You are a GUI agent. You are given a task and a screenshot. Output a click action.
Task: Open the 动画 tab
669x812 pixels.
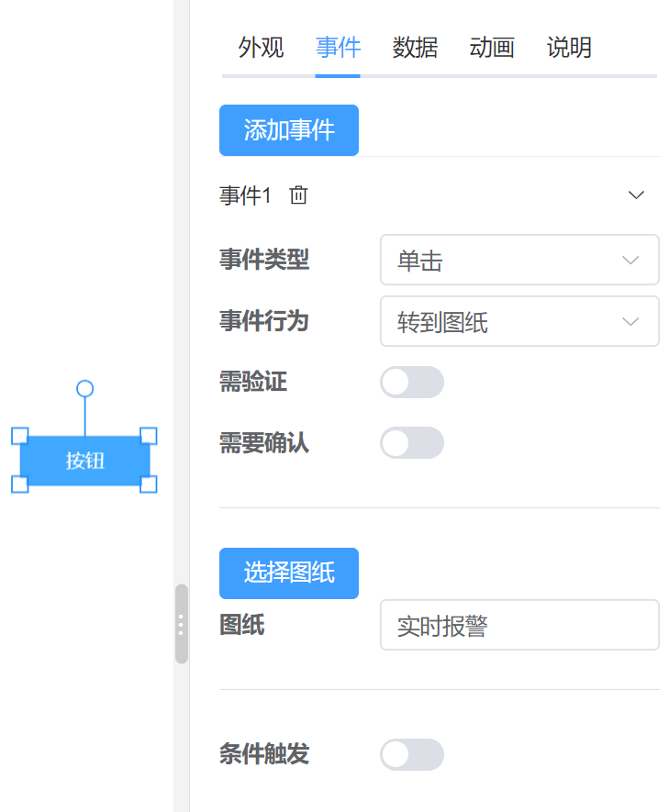pos(492,48)
